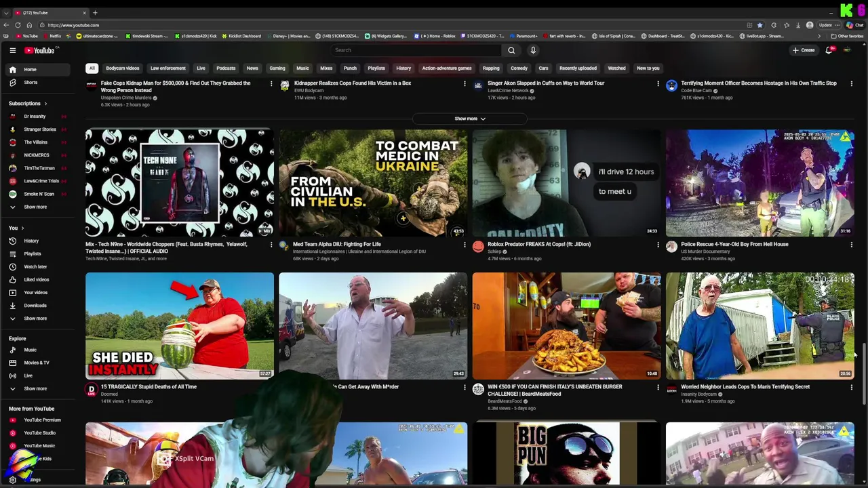Open options menu for Roblox Predator video
Screen dimensions: 868x488
[x=658, y=245]
